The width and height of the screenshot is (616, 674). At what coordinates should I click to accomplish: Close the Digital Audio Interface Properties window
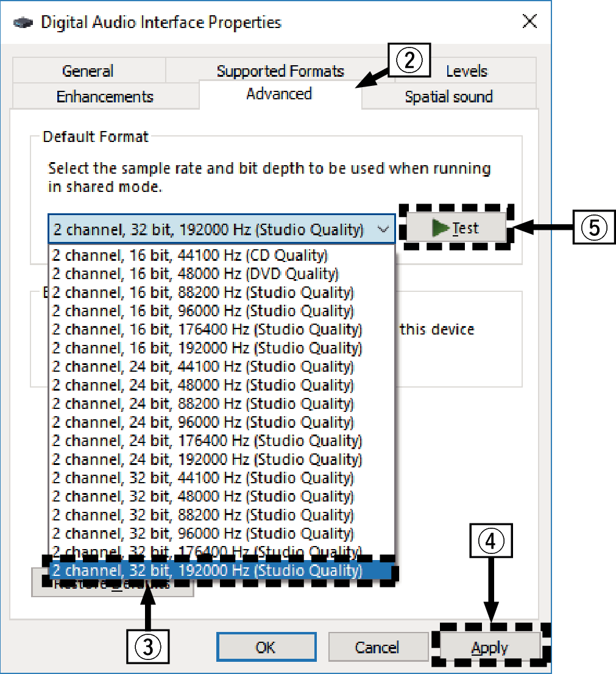click(x=529, y=21)
